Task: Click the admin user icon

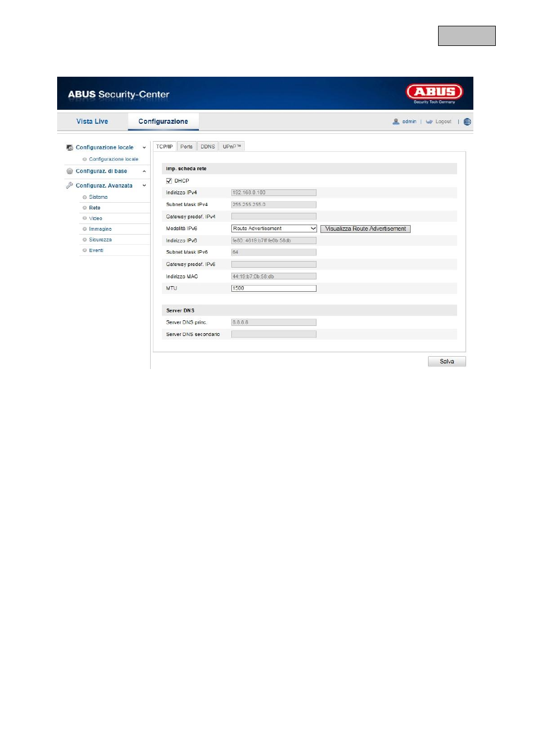Action: tap(396, 122)
